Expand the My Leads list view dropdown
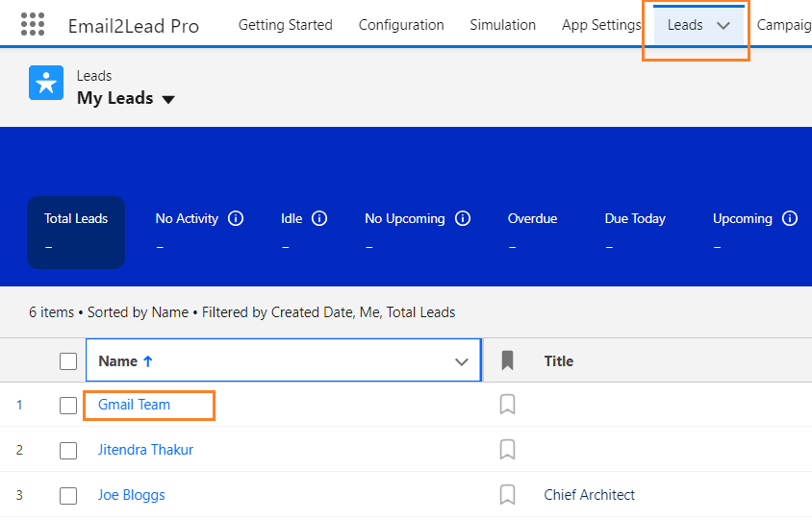 [x=168, y=99]
